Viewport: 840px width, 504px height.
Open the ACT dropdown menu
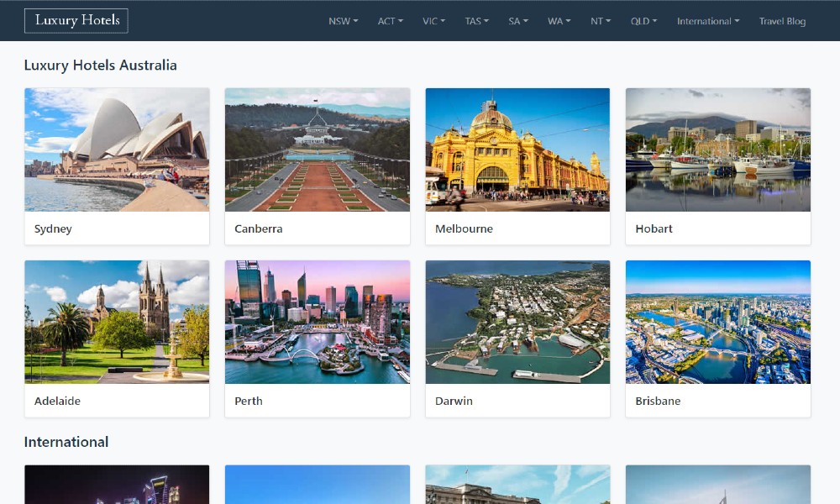(390, 22)
